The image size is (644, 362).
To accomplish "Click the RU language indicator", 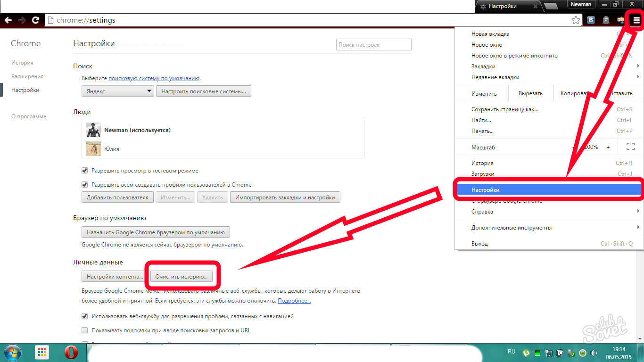I will click(512, 352).
